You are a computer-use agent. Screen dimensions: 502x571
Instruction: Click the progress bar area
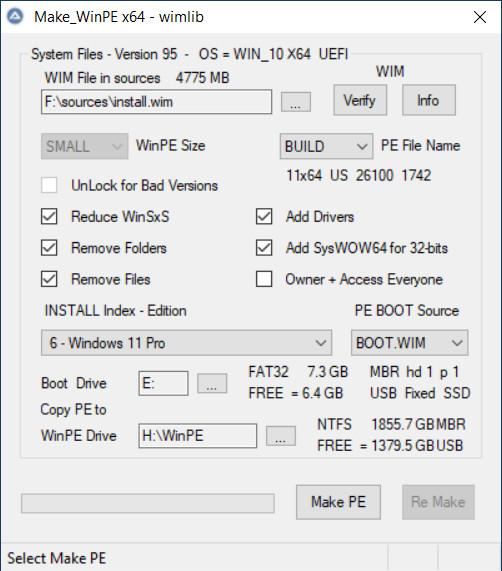click(x=148, y=503)
